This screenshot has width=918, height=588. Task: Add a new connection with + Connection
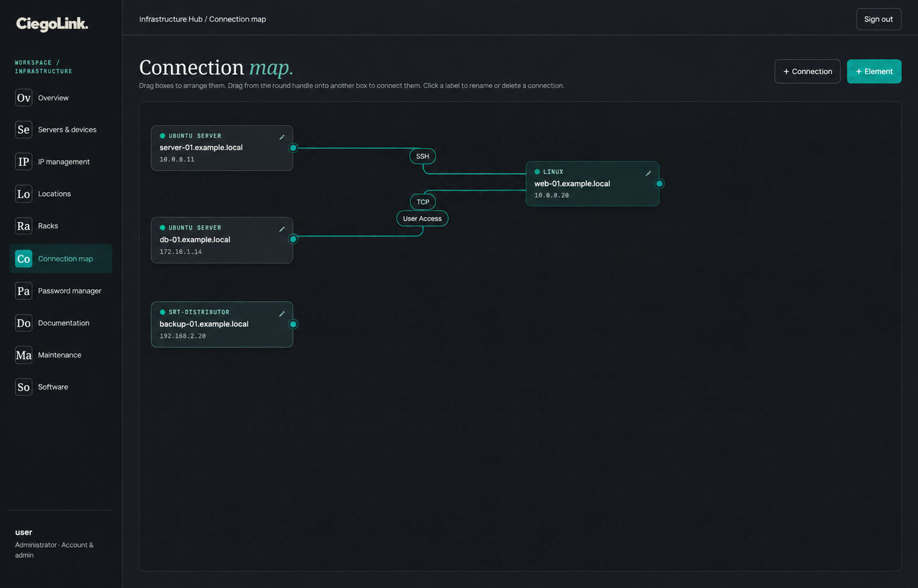click(x=807, y=71)
